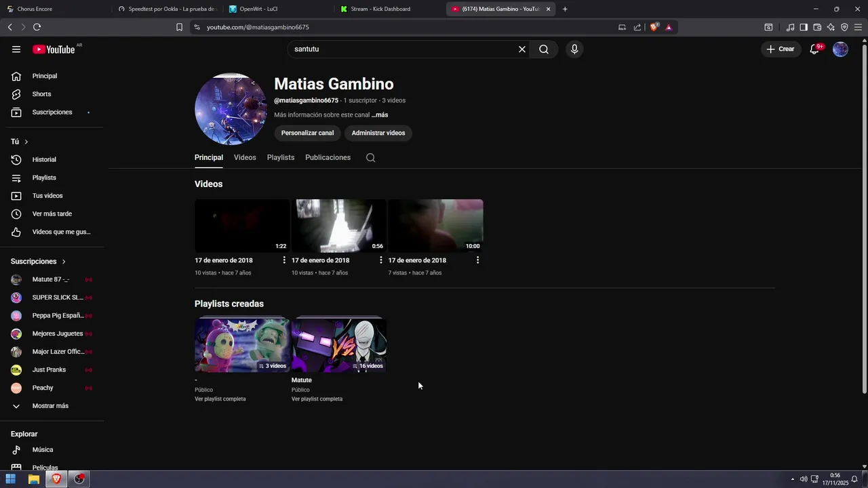Open the account avatar menu
The width and height of the screenshot is (868, 488).
click(x=840, y=49)
